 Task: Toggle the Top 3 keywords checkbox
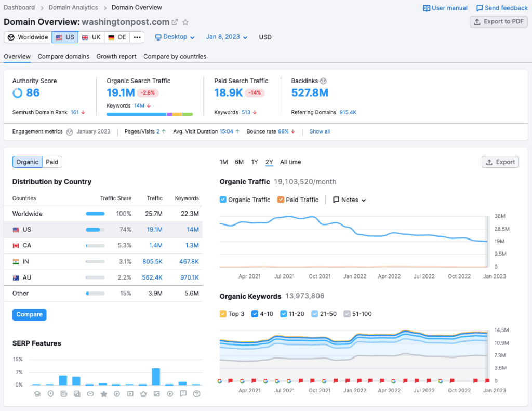point(223,314)
